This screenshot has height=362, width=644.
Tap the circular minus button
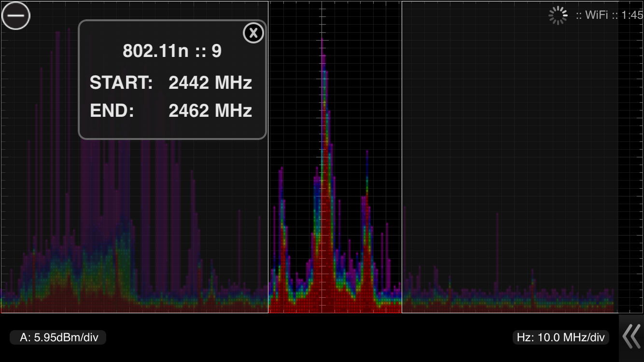click(16, 15)
